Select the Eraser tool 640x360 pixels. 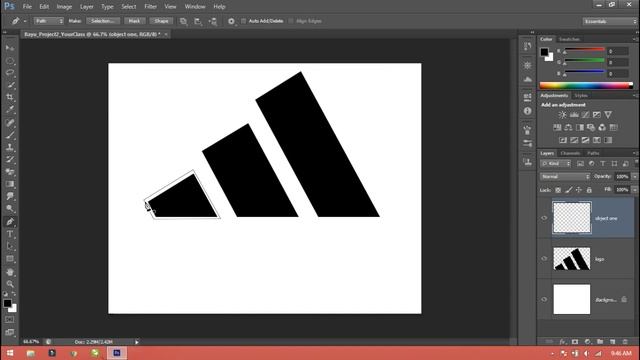10,172
